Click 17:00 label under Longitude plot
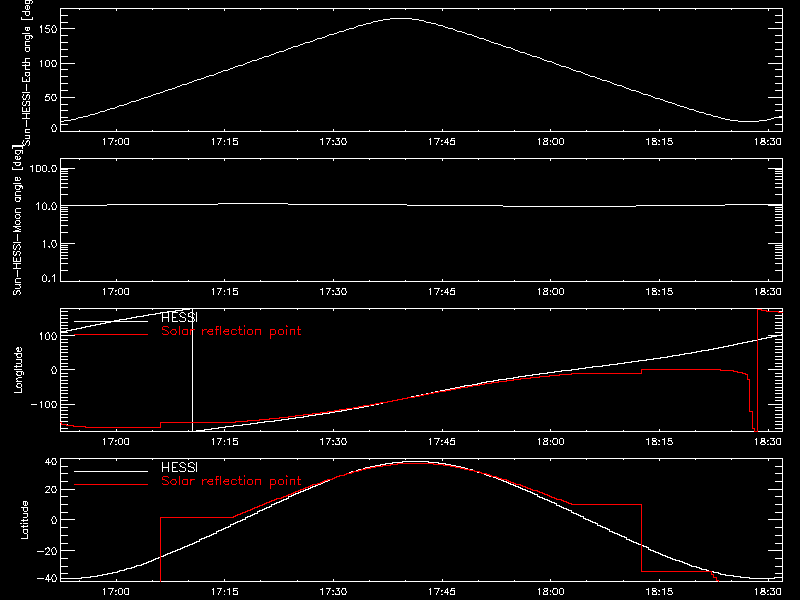Screen dimensions: 800x600 click(x=116, y=442)
